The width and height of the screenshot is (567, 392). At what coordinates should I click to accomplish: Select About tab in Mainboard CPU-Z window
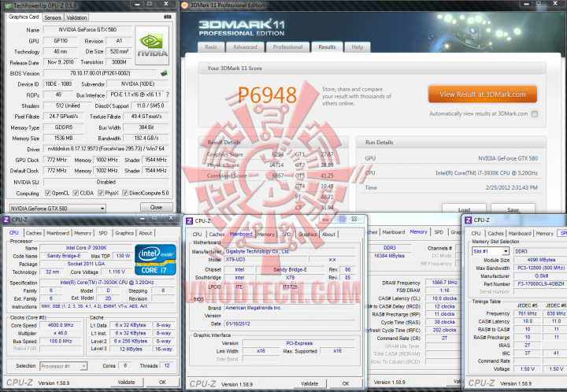[x=328, y=234]
